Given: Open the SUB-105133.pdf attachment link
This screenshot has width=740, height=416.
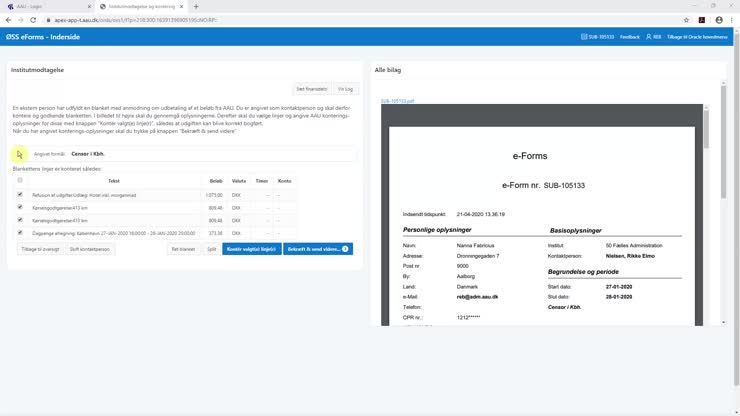Looking at the screenshot, I should [397, 101].
